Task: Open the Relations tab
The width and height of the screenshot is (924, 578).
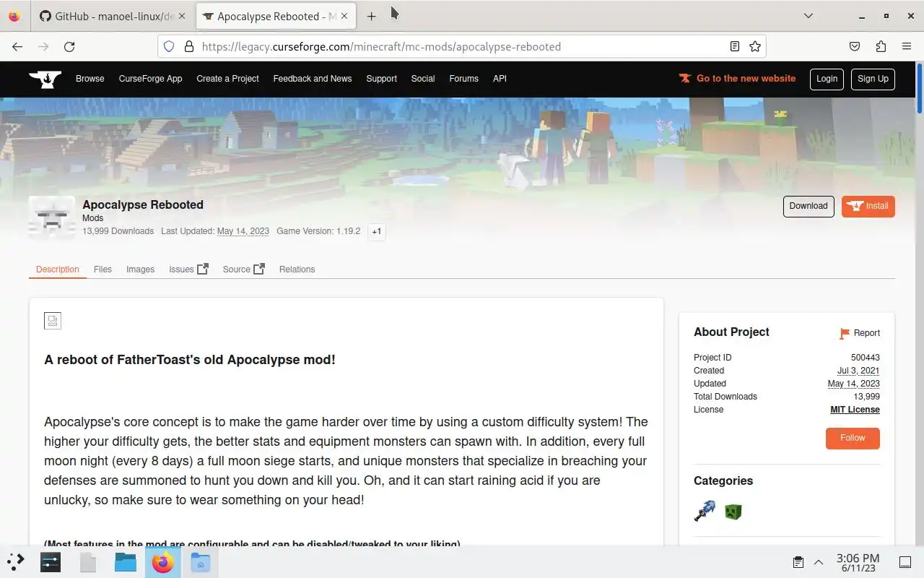Action: 297,269
